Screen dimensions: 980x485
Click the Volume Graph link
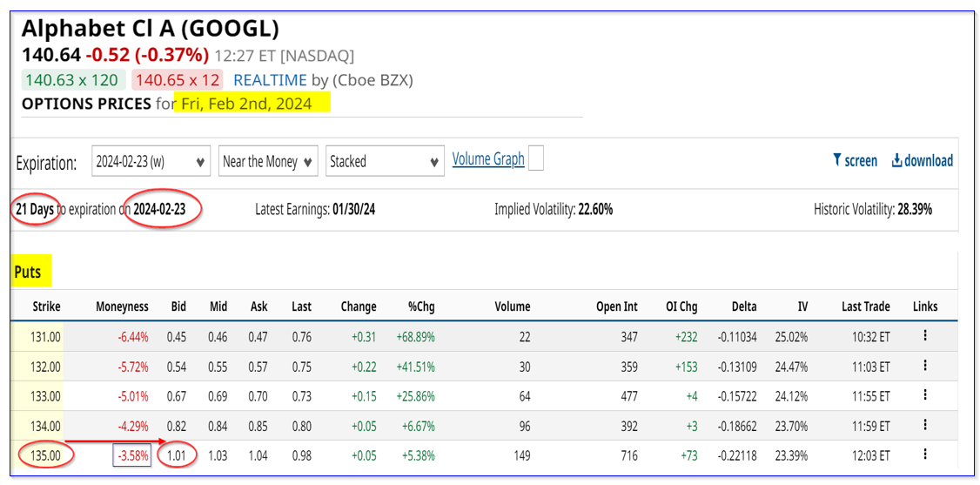tap(488, 158)
